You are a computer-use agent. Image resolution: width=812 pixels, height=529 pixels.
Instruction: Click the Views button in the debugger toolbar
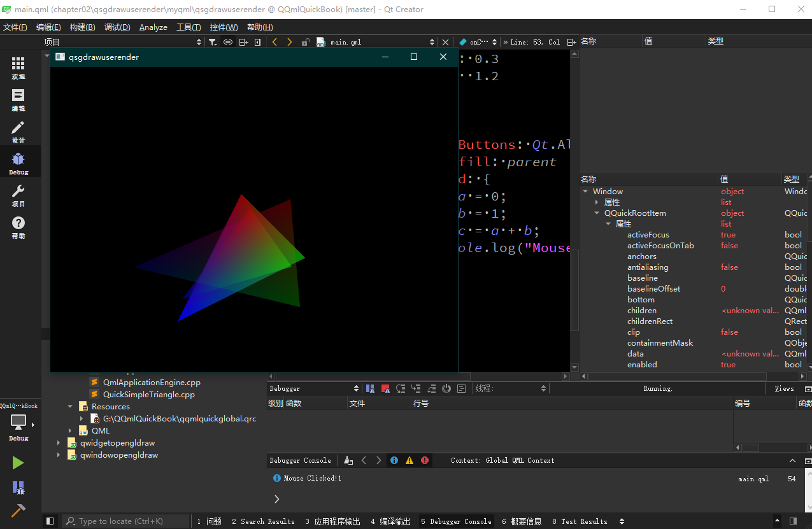(x=784, y=388)
